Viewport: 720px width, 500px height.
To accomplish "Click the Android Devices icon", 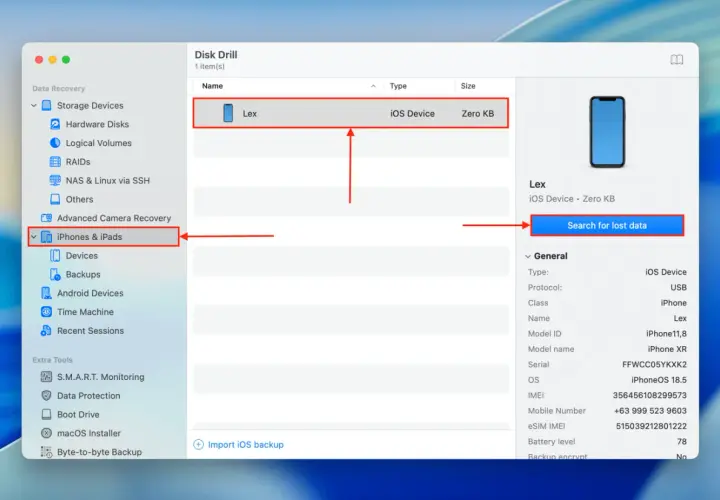I will click(x=46, y=293).
